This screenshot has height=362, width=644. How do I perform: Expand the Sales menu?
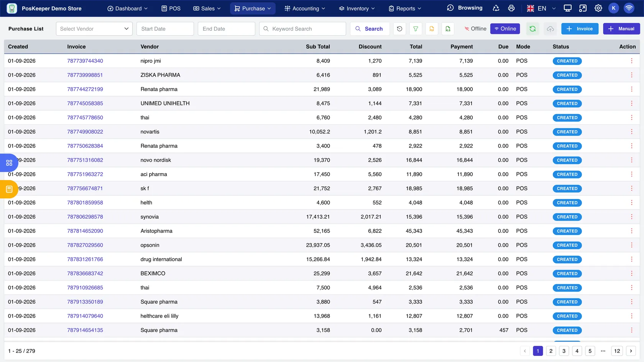coord(207,8)
